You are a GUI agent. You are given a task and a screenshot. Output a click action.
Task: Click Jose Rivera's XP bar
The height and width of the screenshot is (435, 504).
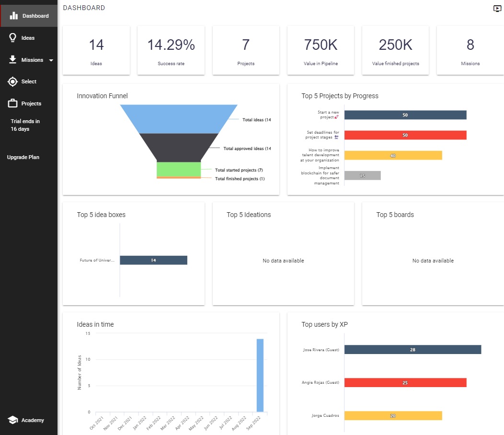click(x=412, y=350)
